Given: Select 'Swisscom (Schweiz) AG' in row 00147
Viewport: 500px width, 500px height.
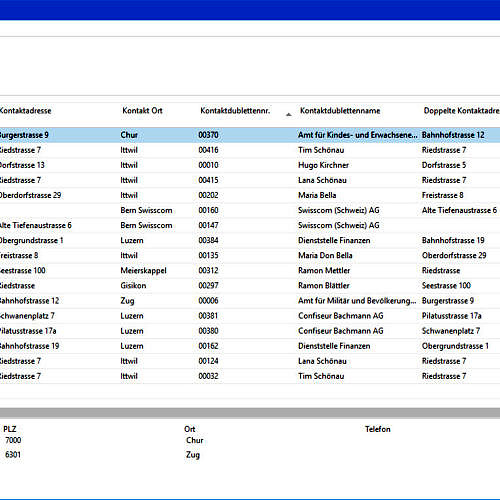Looking at the screenshot, I should click(x=339, y=225).
